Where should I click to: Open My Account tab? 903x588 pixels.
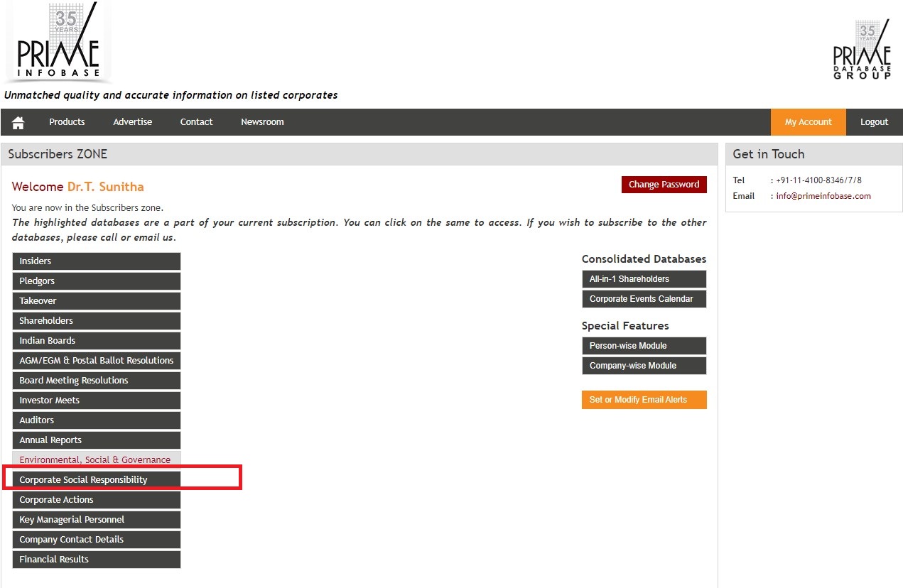[x=808, y=122]
